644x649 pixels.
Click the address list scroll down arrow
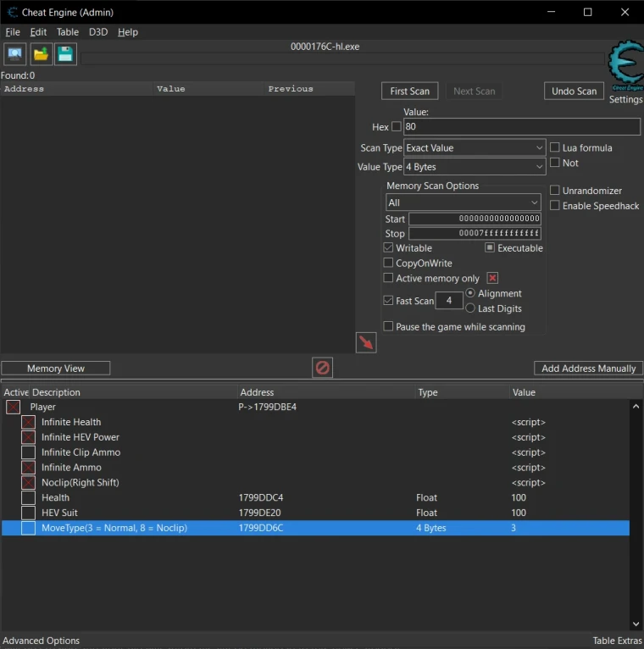(636, 624)
